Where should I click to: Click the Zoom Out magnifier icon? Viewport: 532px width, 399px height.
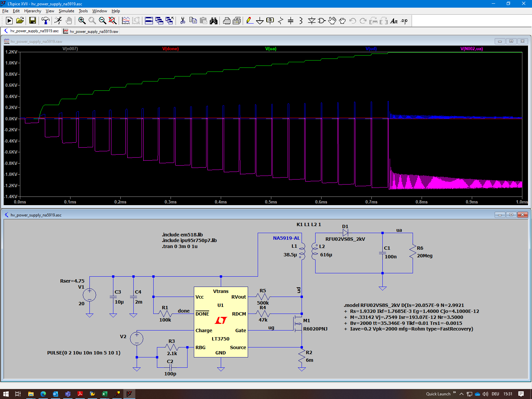coord(102,21)
